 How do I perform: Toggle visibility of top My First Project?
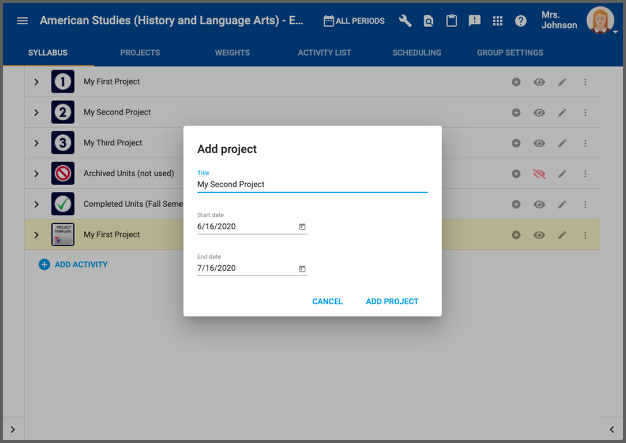tap(539, 81)
